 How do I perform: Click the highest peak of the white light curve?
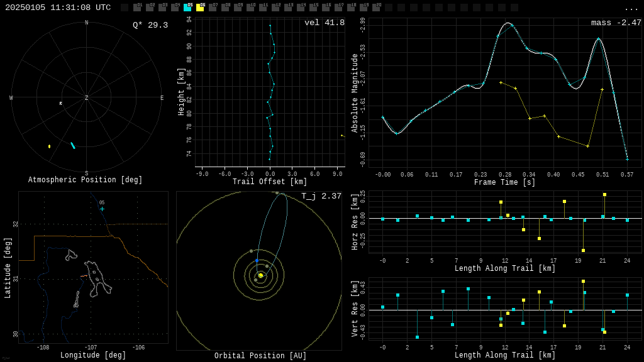(508, 23)
